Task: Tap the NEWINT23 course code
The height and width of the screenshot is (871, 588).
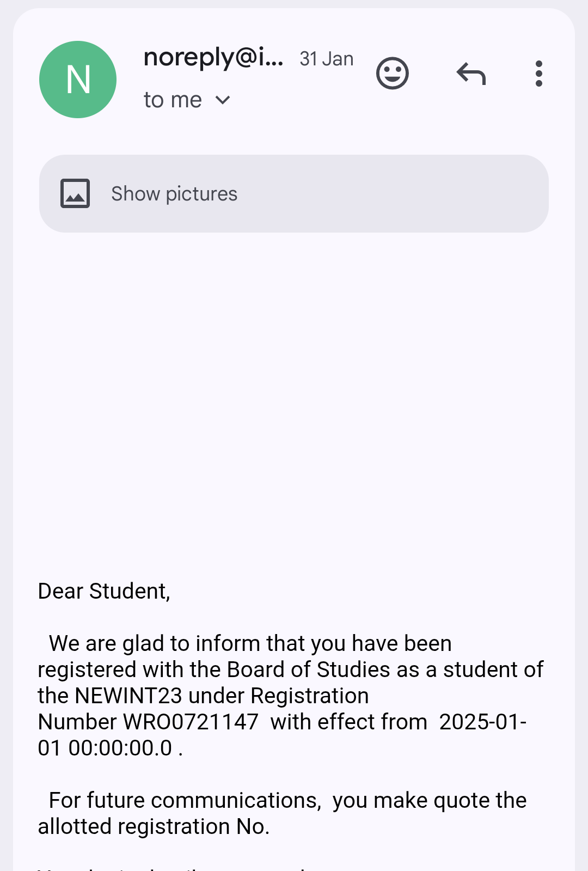Action: pos(128,696)
